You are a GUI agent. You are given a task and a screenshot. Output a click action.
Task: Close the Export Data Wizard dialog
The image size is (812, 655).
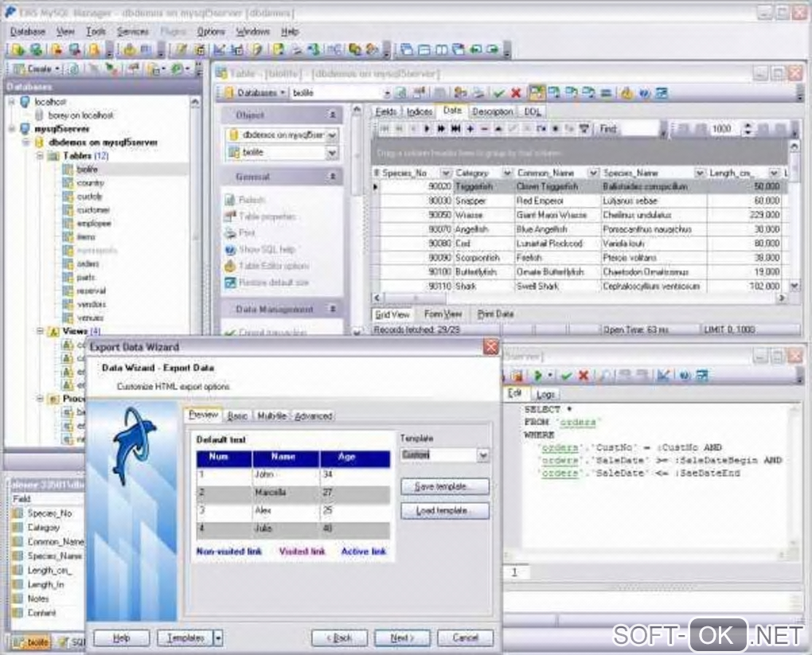pyautogui.click(x=490, y=347)
